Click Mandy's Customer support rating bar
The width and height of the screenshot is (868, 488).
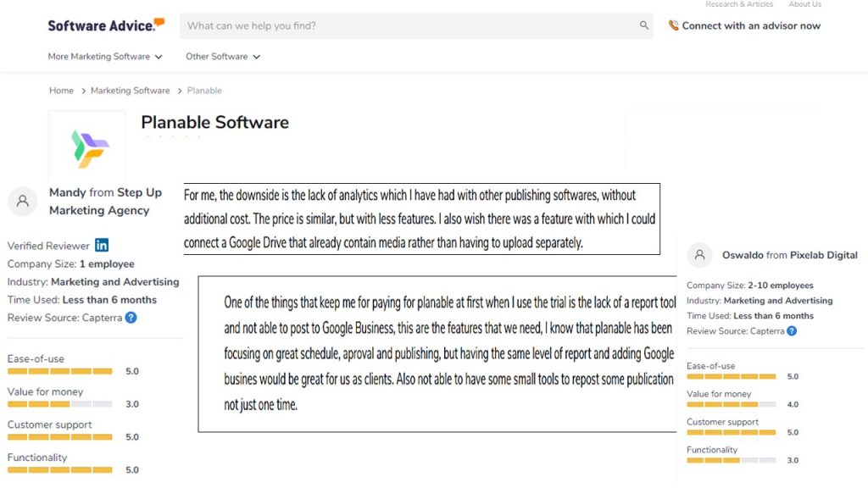click(x=60, y=437)
